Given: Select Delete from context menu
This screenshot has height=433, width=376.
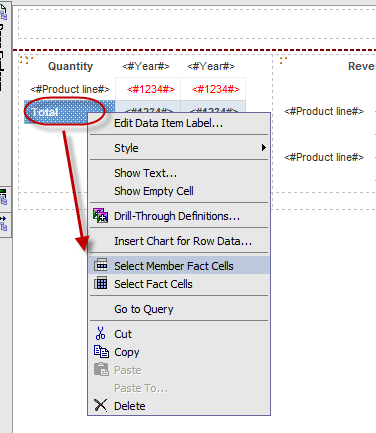Looking at the screenshot, I should [179, 406].
